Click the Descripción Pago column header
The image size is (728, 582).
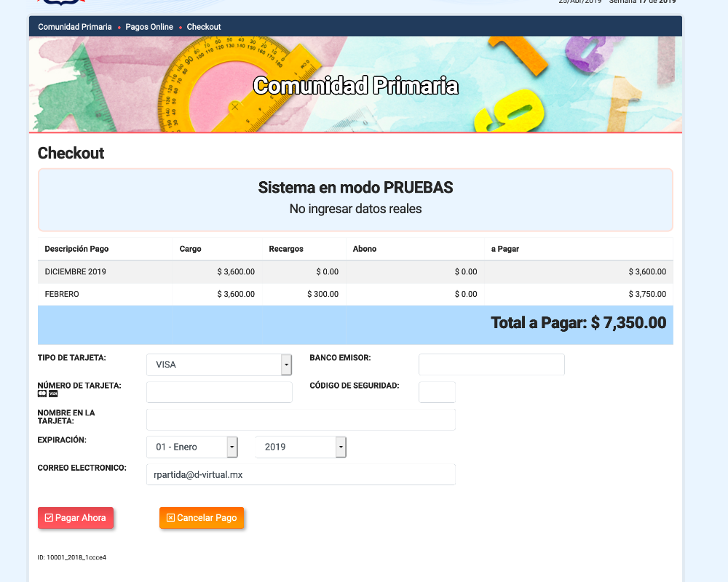[x=76, y=249]
